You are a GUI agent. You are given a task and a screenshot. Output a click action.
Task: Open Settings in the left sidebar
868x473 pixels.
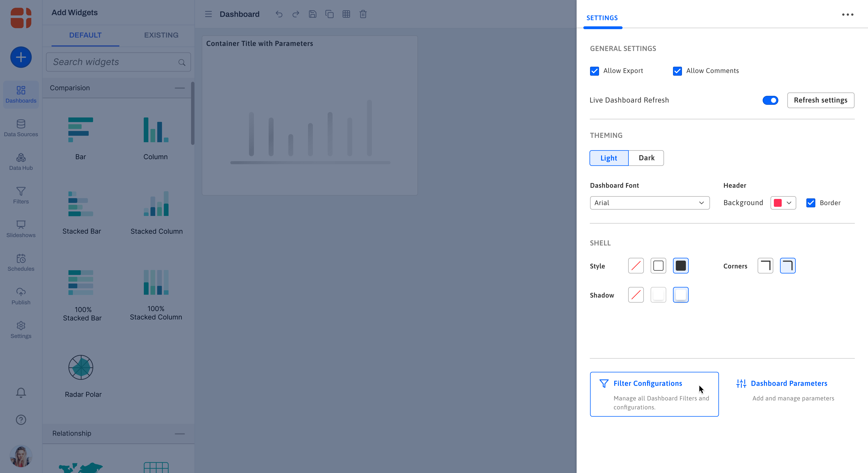pos(21,330)
